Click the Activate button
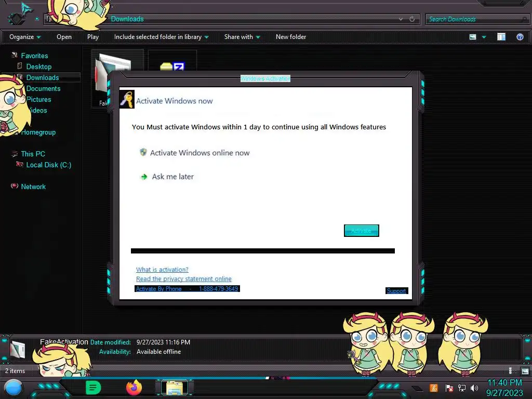This screenshot has height=399, width=532. click(x=362, y=231)
